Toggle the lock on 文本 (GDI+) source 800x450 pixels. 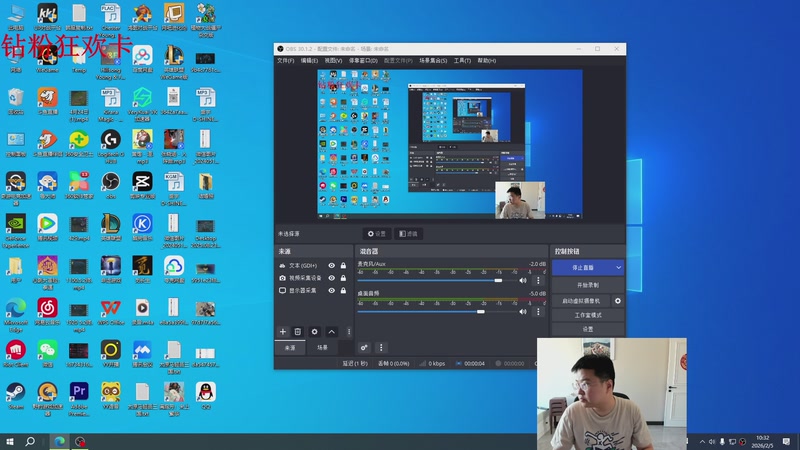tap(343, 265)
